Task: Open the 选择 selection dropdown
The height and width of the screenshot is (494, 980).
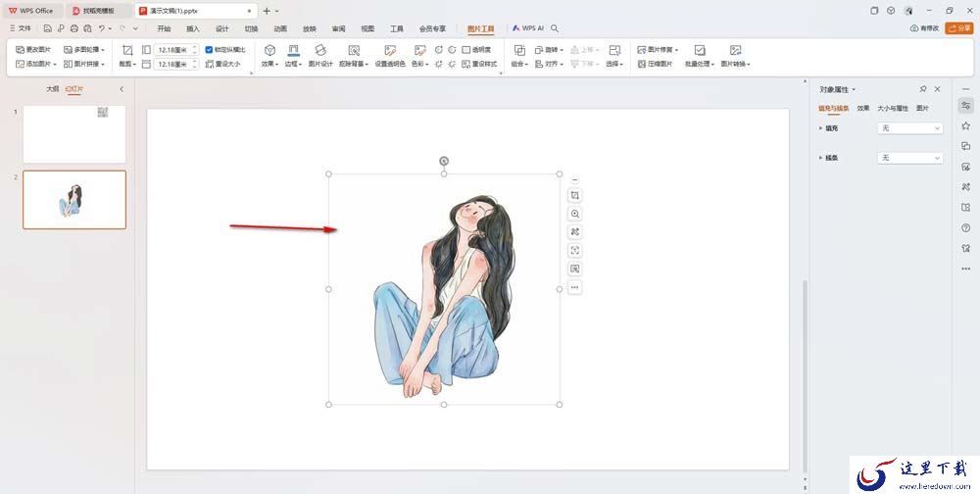Action: click(614, 56)
